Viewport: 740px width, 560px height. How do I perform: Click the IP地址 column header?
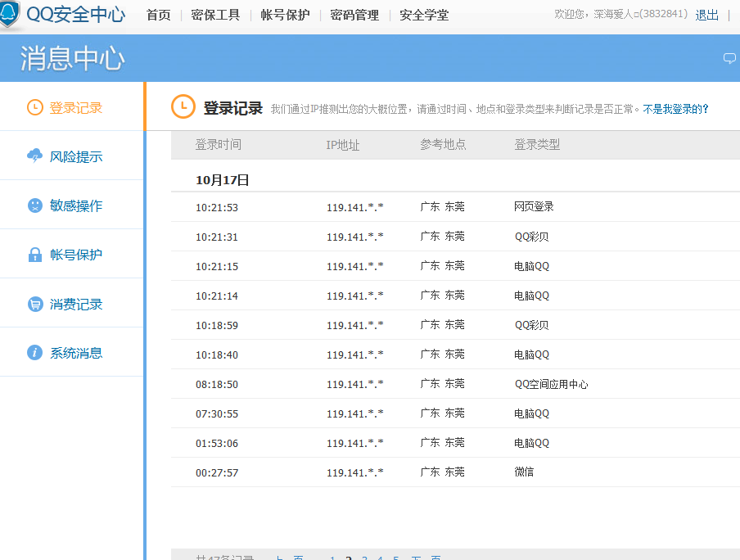coord(343,145)
